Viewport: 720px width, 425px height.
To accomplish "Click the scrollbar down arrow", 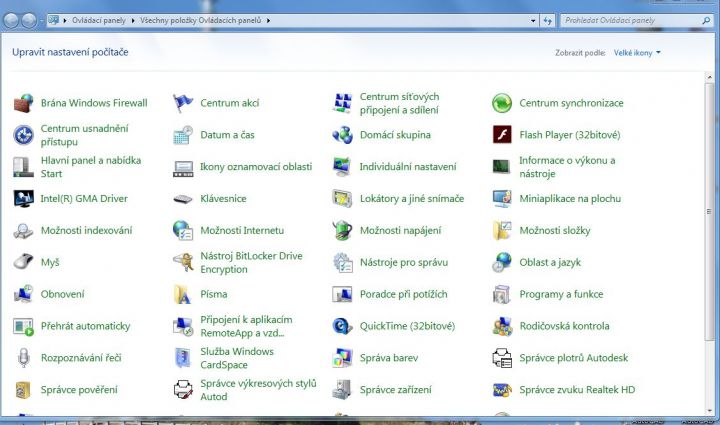I will (x=709, y=411).
